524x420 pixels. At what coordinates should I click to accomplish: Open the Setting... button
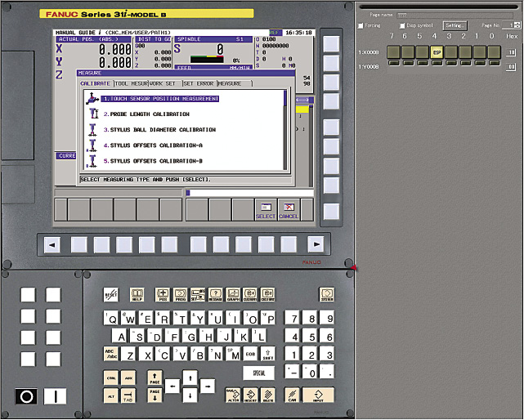coord(455,25)
